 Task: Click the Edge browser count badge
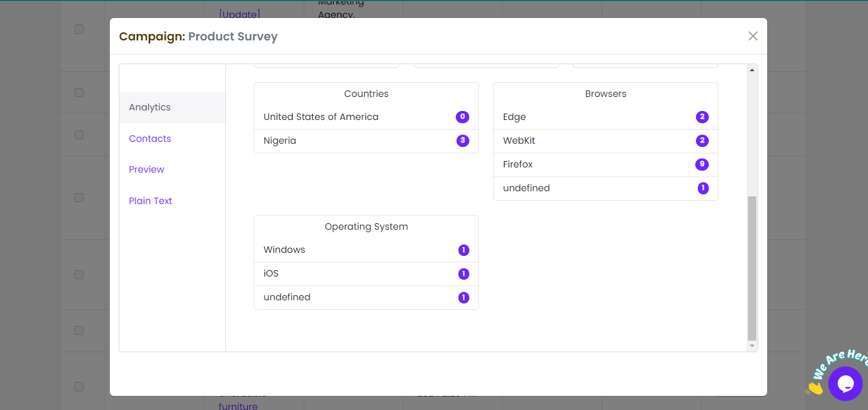[x=702, y=117]
